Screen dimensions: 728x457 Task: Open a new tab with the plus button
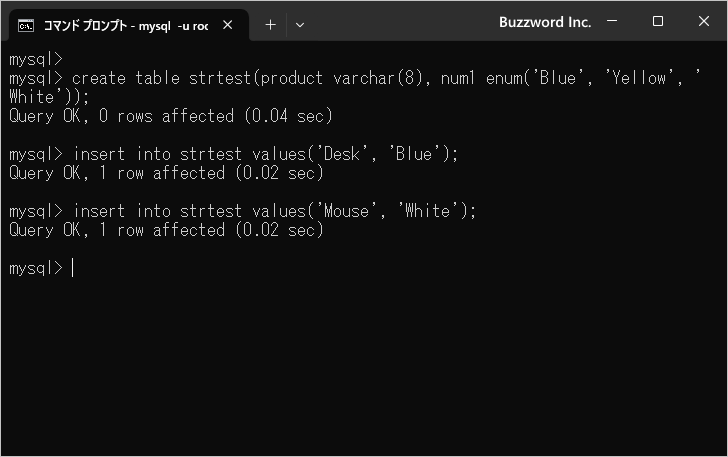270,25
